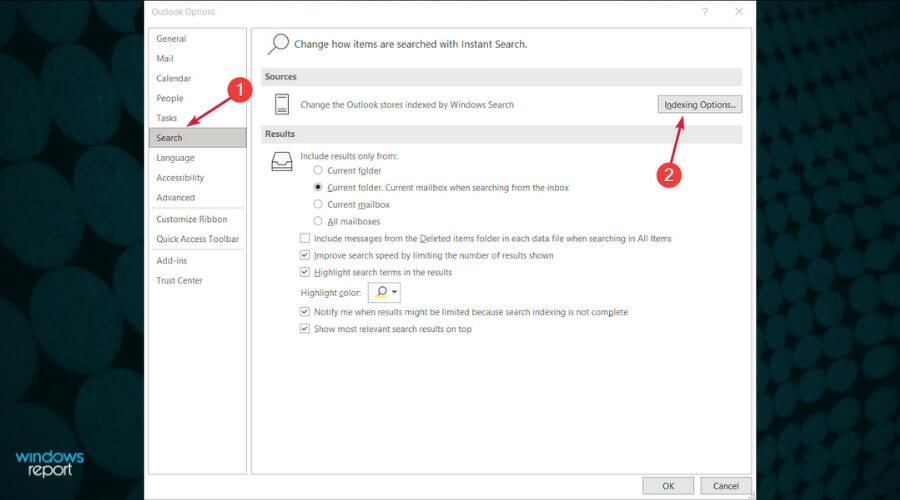Image resolution: width=900 pixels, height=500 pixels.
Task: Confirm changes with the OK button
Action: (668, 486)
